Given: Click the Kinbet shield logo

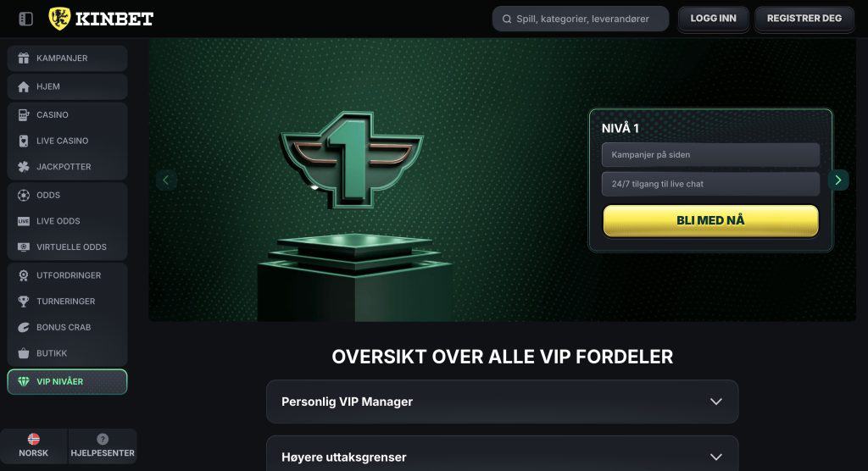Looking at the screenshot, I should coord(59,19).
